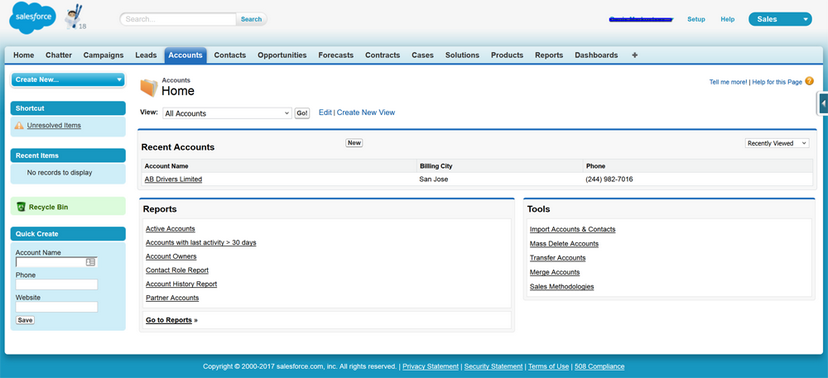Open the Setup link
The image size is (828, 378).
[x=696, y=20]
